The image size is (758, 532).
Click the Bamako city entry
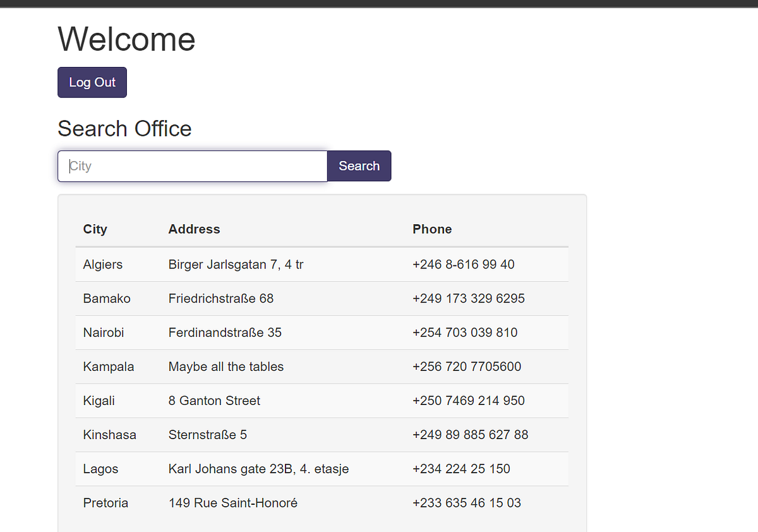coord(107,298)
